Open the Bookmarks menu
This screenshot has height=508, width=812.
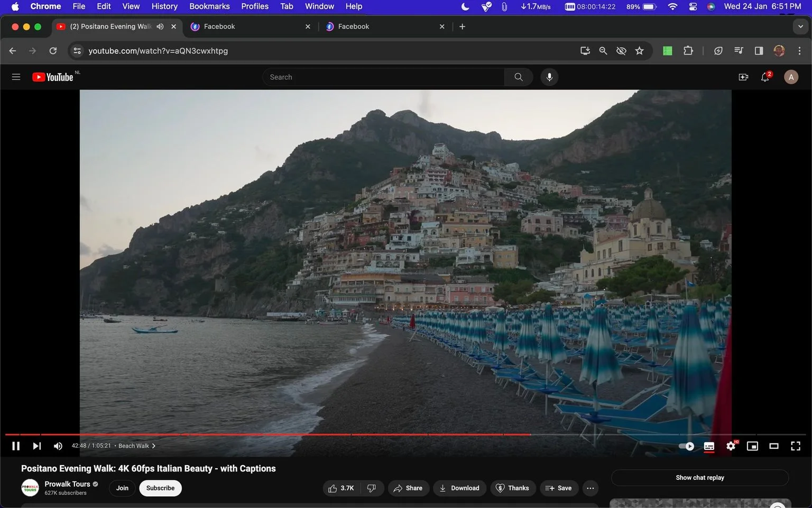209,6
